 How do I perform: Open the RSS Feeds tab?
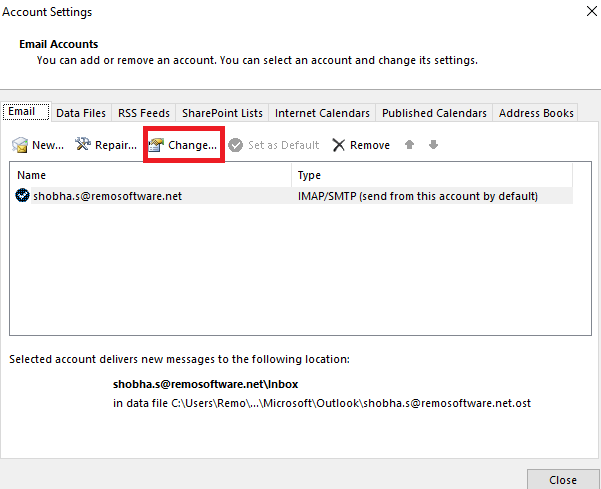(x=144, y=113)
